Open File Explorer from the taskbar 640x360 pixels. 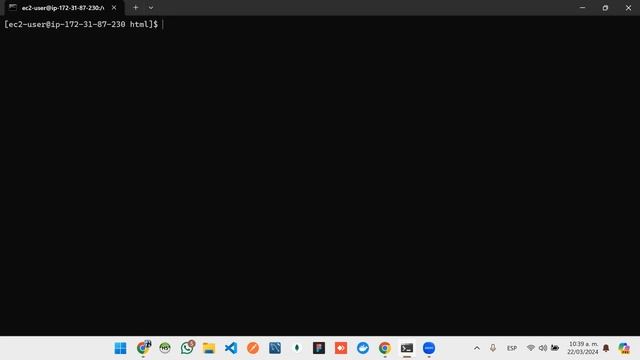209,348
